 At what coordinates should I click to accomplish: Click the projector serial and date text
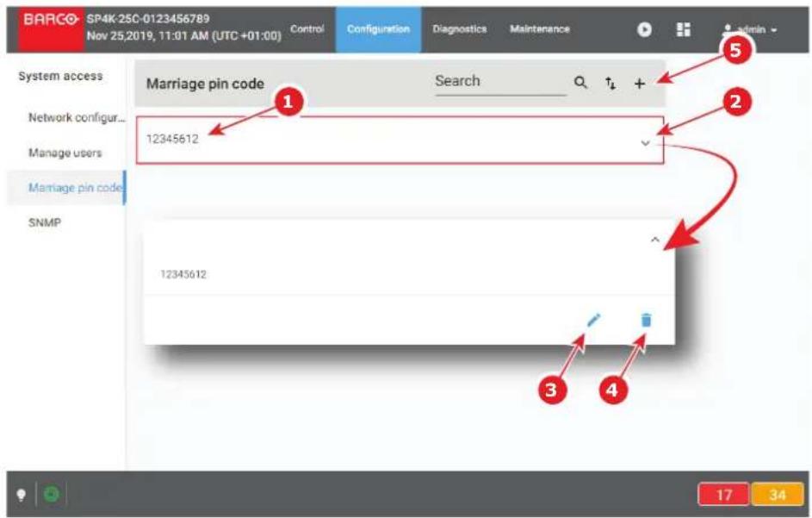[183, 28]
